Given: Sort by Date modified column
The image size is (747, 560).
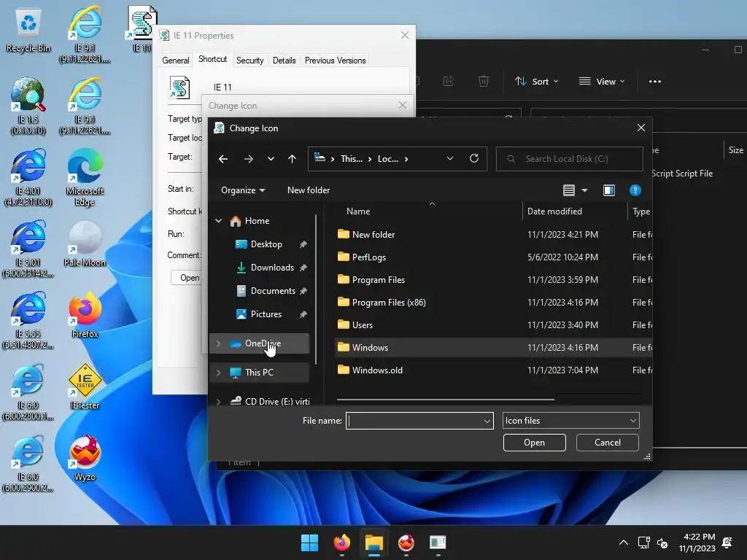Looking at the screenshot, I should tap(554, 211).
